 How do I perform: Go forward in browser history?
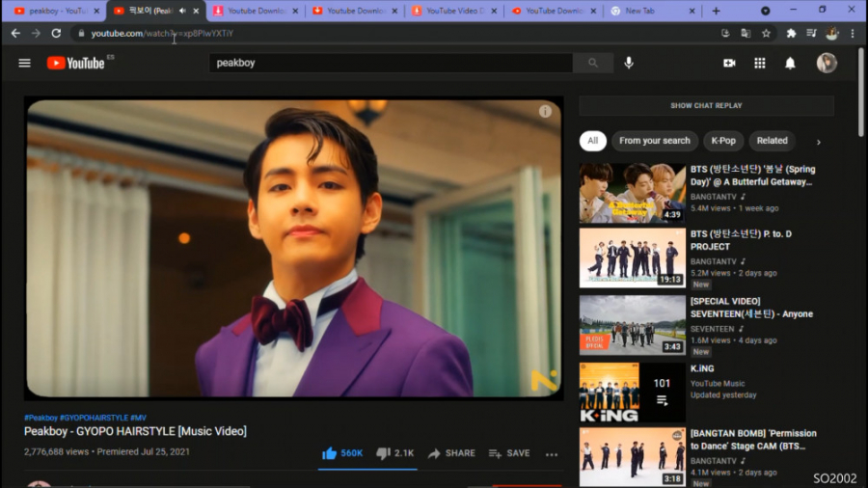[x=36, y=33]
